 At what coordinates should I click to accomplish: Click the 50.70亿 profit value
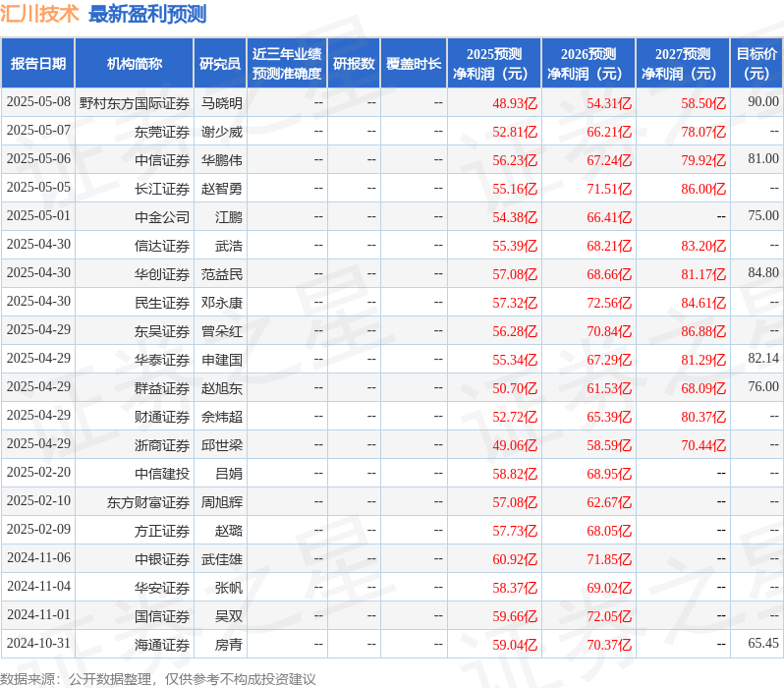point(515,389)
